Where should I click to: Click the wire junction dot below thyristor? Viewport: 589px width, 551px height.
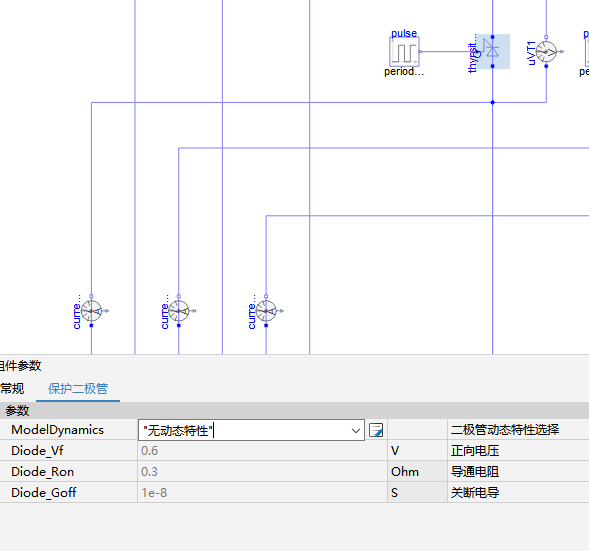click(492, 102)
